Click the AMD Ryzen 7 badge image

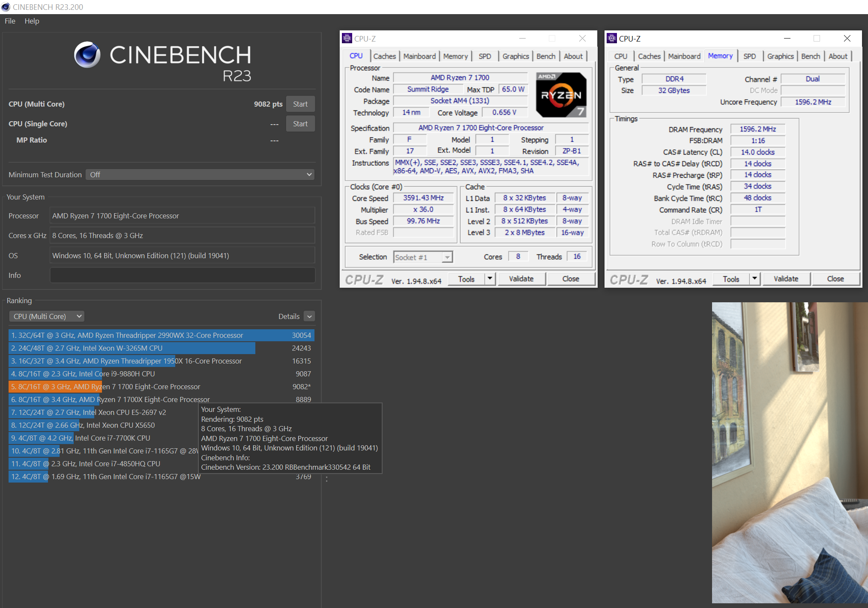[x=560, y=94]
